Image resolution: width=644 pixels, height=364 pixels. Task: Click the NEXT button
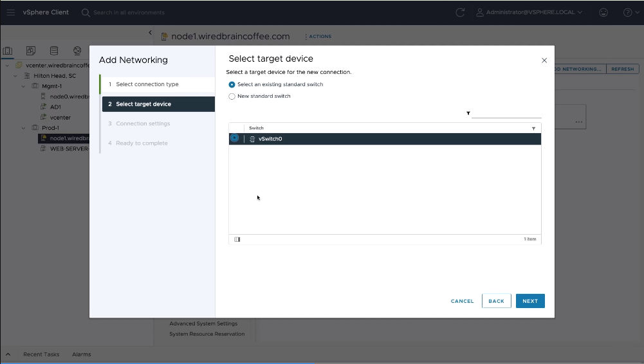530,301
